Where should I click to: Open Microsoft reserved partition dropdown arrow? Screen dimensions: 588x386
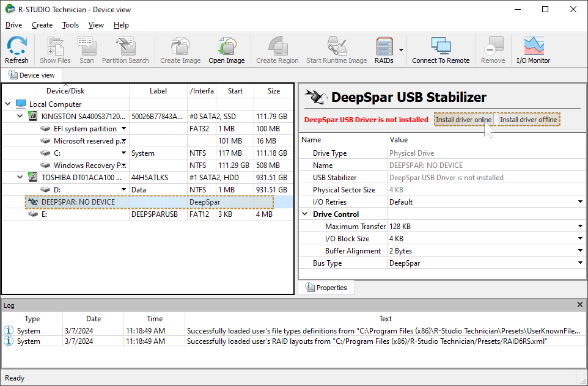(123, 141)
